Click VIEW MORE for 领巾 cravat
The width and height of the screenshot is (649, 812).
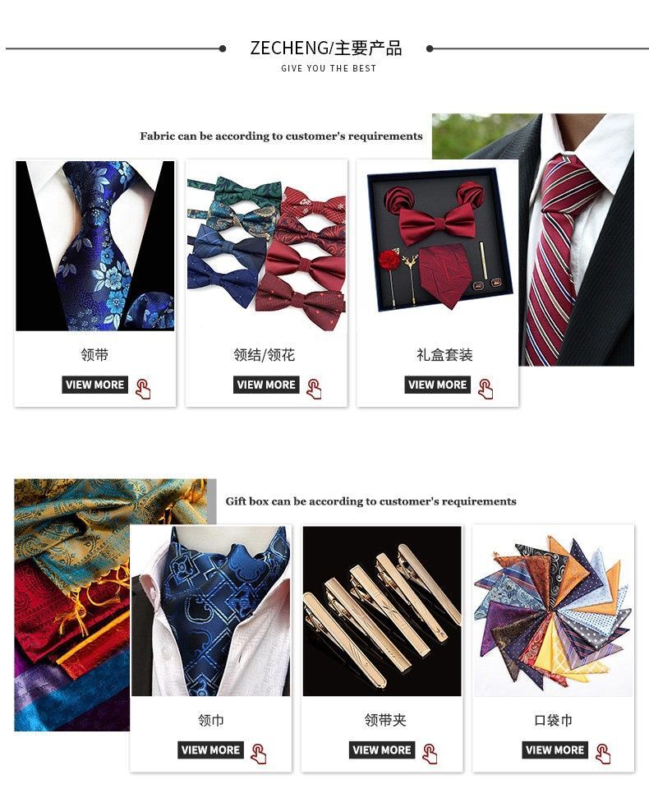tap(210, 750)
